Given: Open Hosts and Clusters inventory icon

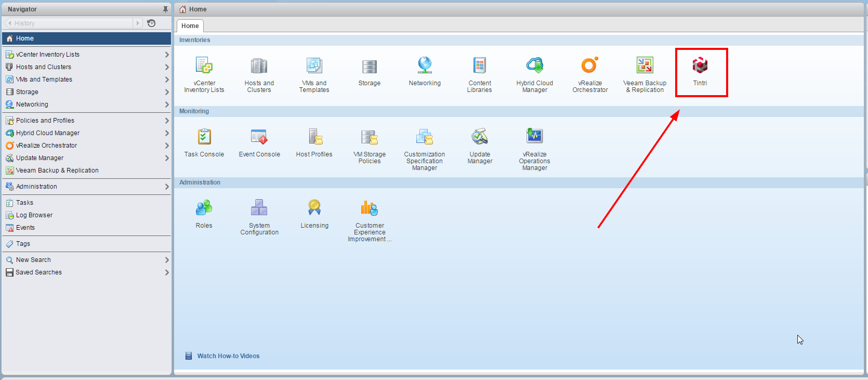Looking at the screenshot, I should click(x=259, y=65).
